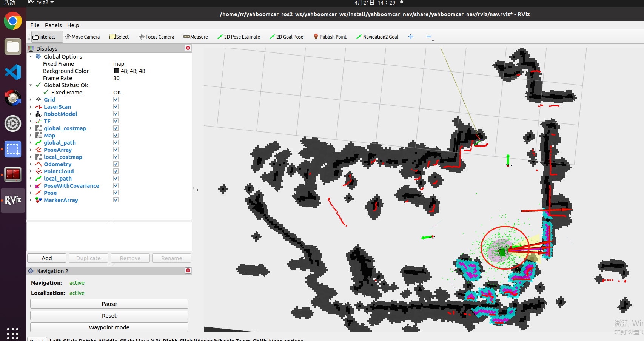Screen dimensions: 644x341
Task: Click the Reset navigation button
Action: coord(109,315)
